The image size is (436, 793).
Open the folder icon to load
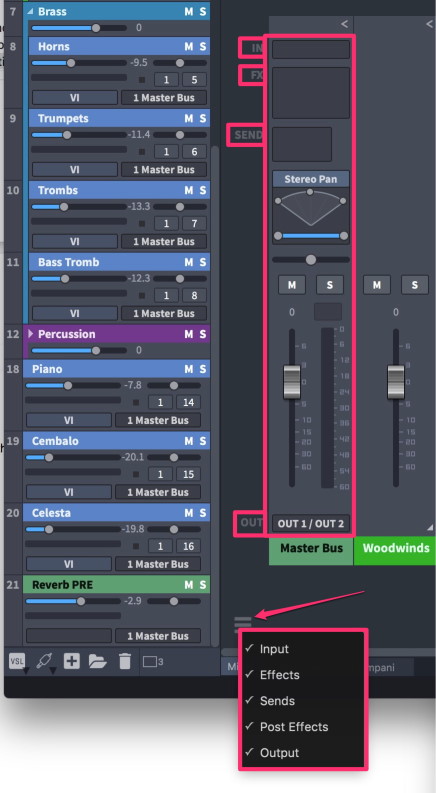[98, 661]
